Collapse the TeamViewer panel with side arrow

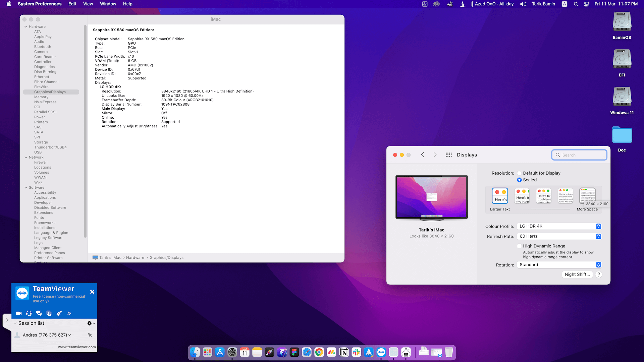point(7,320)
